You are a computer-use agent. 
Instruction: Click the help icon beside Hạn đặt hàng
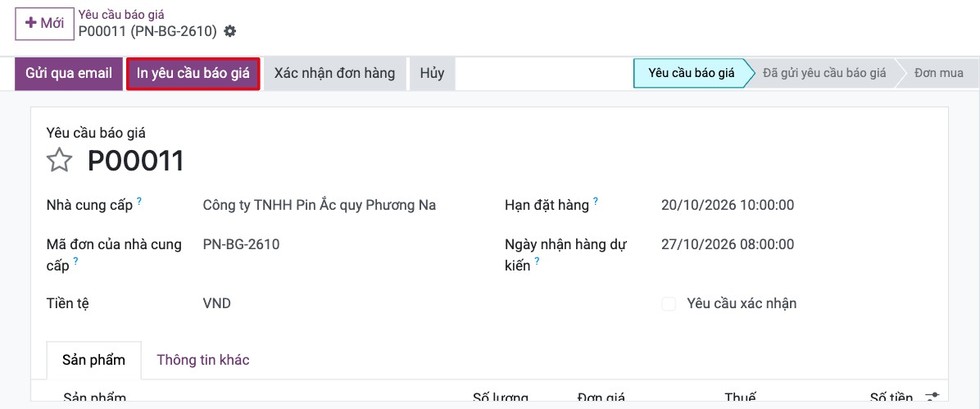(596, 202)
